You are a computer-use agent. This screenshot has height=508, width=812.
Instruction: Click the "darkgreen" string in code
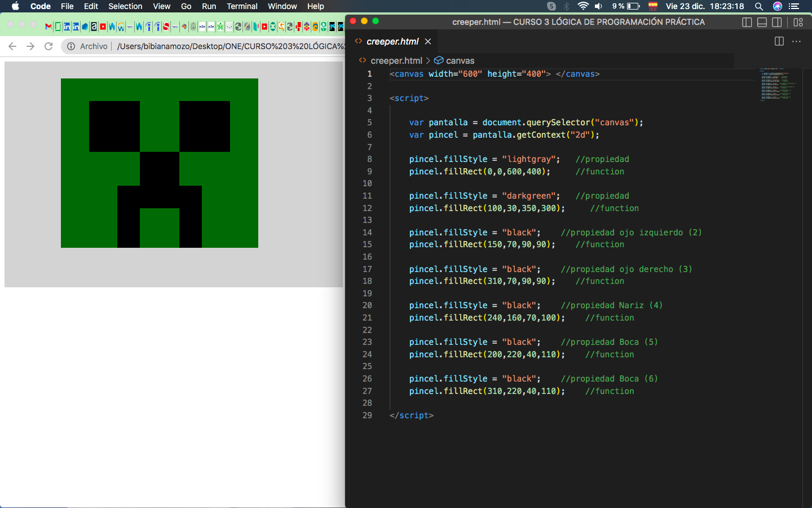[529, 196]
